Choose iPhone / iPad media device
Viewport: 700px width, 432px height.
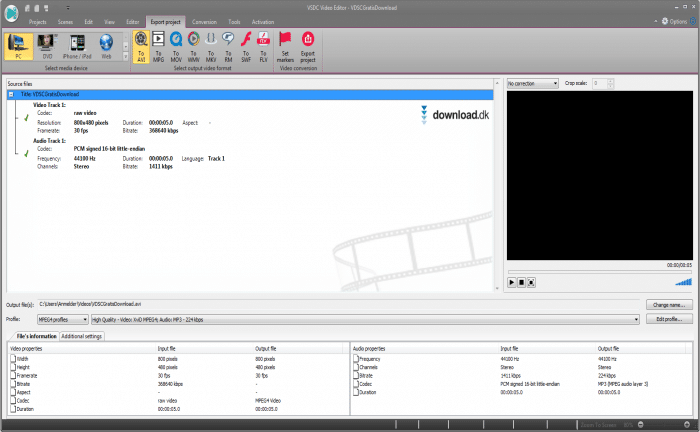pos(77,46)
